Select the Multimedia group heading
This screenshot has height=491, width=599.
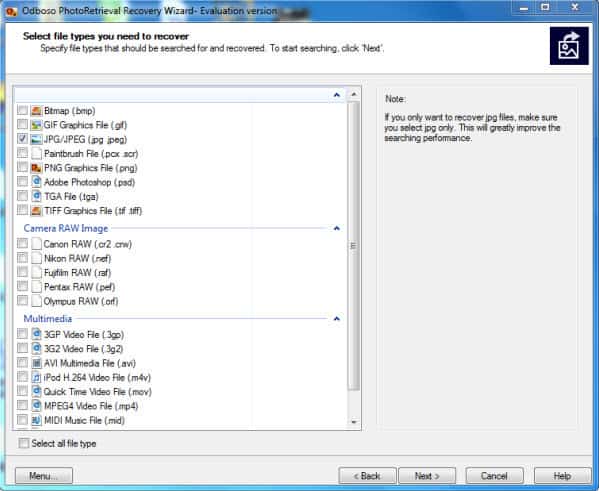click(48, 319)
